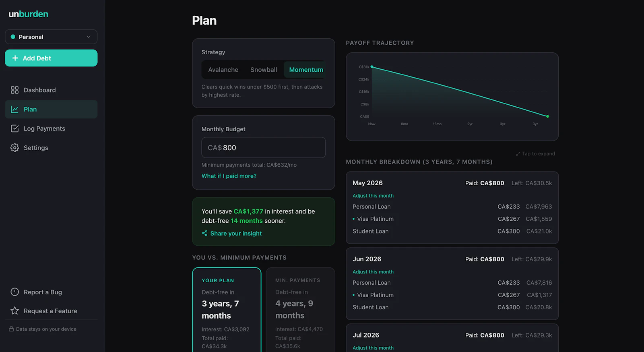The height and width of the screenshot is (352, 644).
Task: Select the Snowball strategy
Action: 264,70
